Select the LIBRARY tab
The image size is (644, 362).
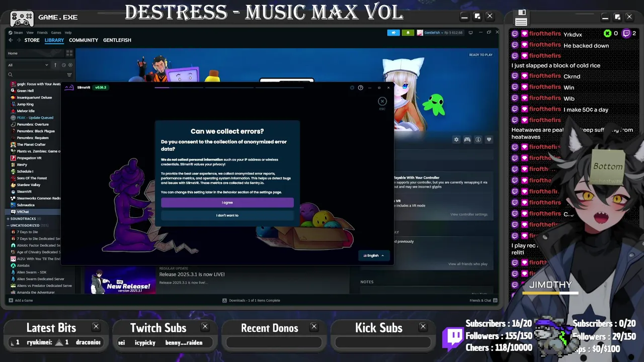(54, 40)
